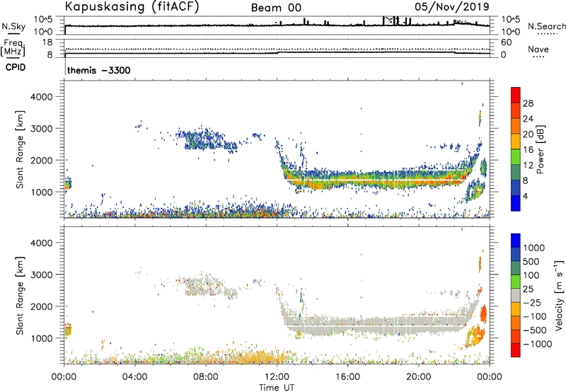Image resolution: width=566 pixels, height=392 pixels.
Task: Click the '16' power colorbar tick
Action: 528,150
